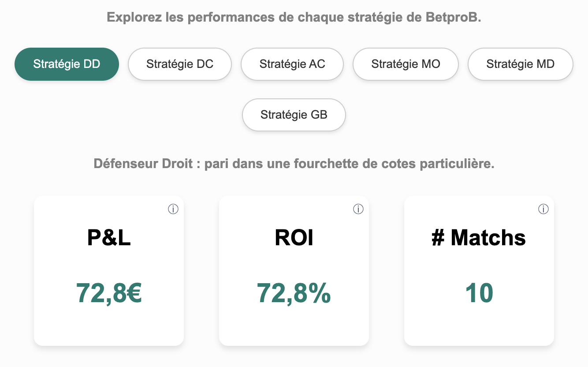Click the ROI card title

(x=294, y=238)
